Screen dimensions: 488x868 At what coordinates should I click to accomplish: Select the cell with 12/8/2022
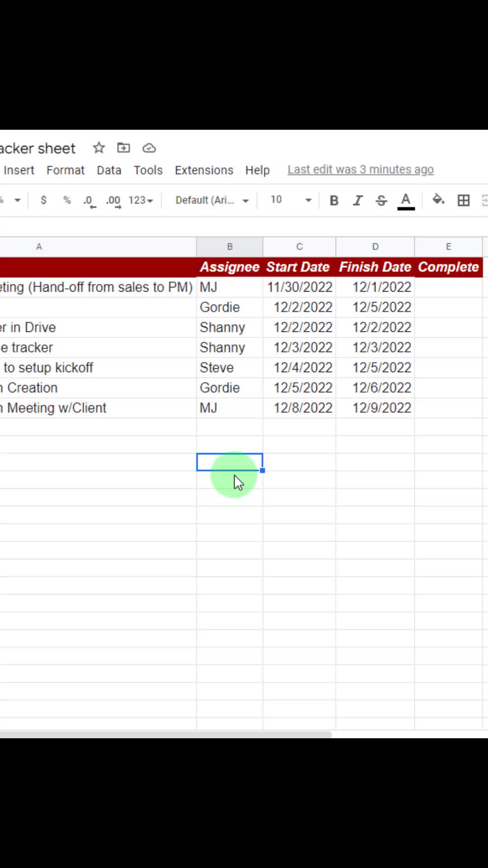[299, 408]
